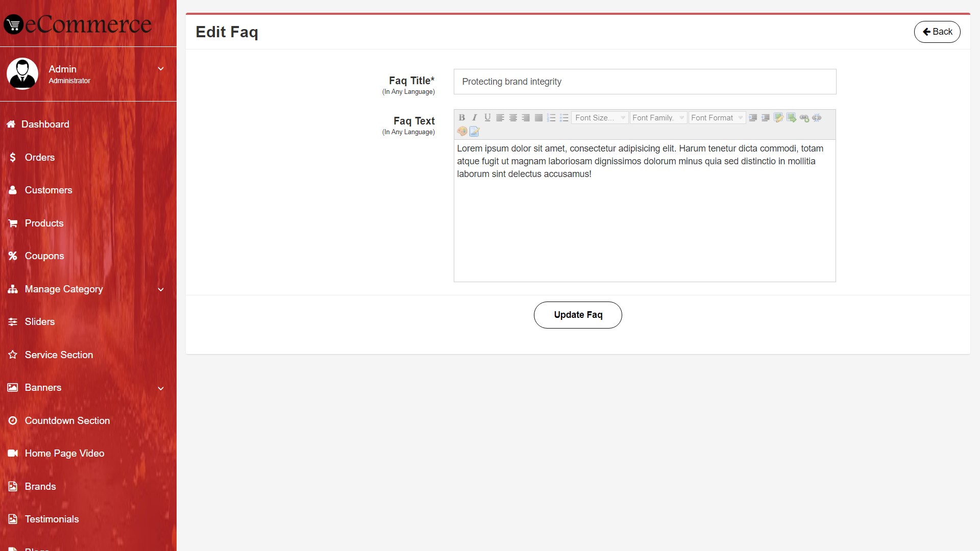Screen dimensions: 980x551
Task: Click the justify align icon
Action: [538, 118]
